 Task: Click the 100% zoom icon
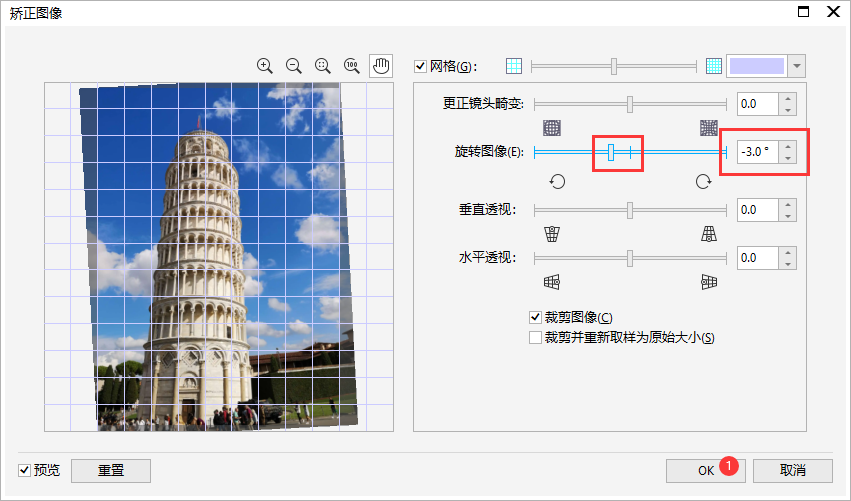click(x=352, y=66)
